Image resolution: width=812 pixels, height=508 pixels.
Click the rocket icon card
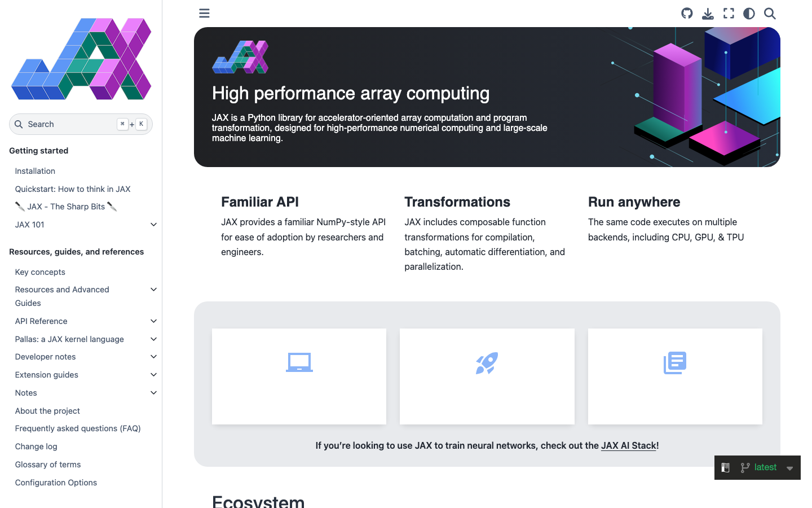pyautogui.click(x=487, y=376)
